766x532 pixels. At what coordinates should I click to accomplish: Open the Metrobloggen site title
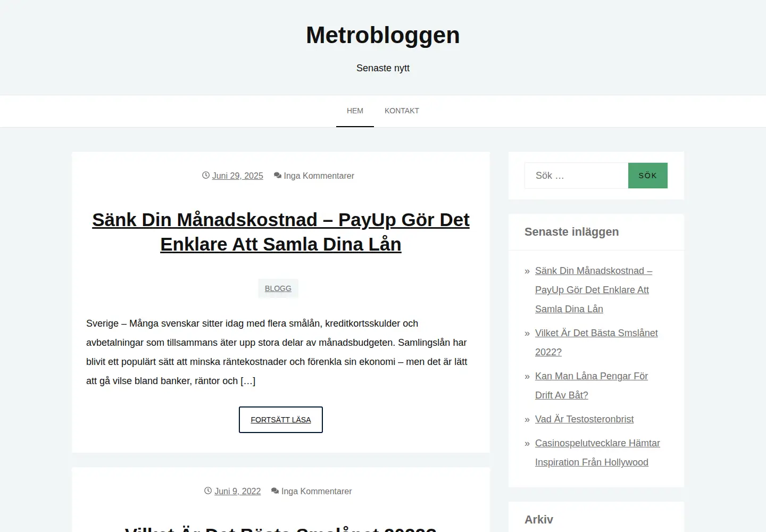(x=383, y=35)
